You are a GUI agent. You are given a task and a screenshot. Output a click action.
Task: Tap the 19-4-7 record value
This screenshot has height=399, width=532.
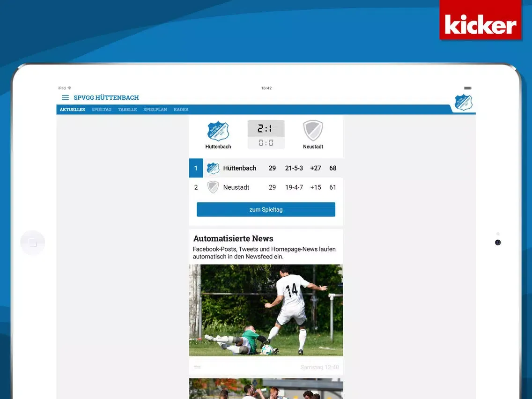(294, 187)
